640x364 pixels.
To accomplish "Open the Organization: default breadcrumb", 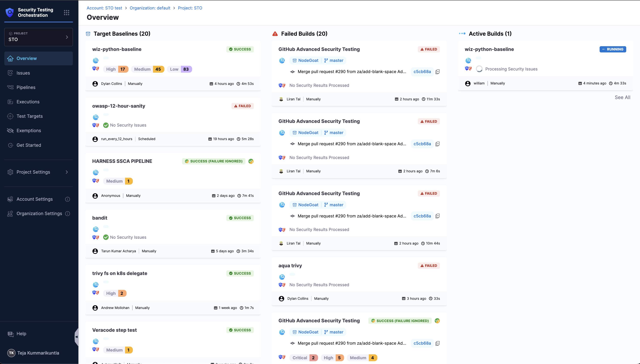I will coord(150,8).
